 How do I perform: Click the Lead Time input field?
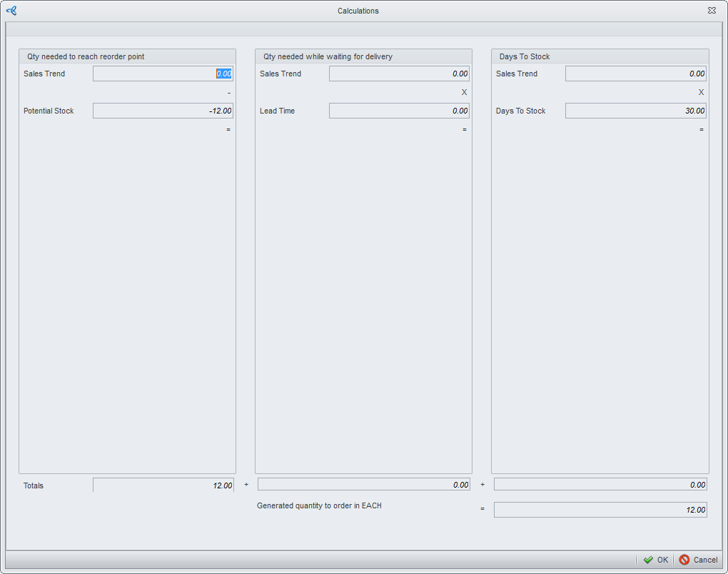399,111
